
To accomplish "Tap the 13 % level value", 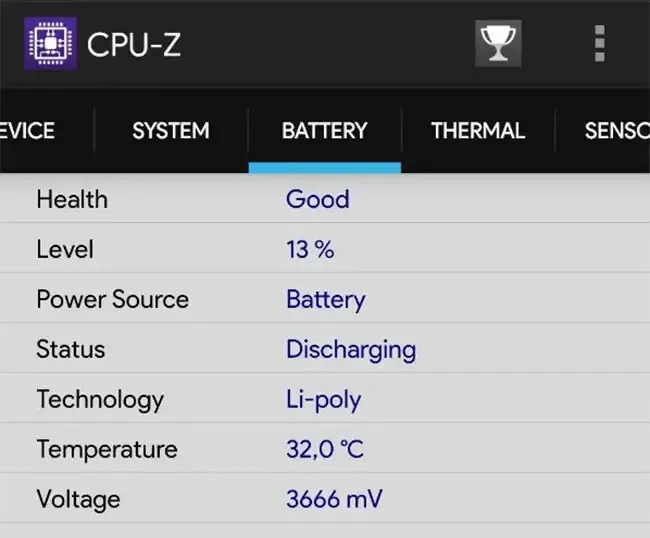I will (x=310, y=249).
